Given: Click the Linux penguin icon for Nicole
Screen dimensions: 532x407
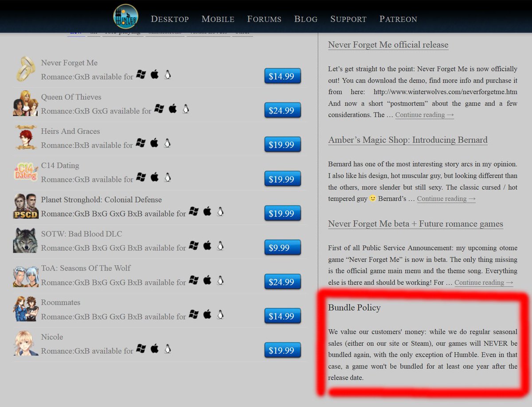Looking at the screenshot, I should [x=167, y=348].
